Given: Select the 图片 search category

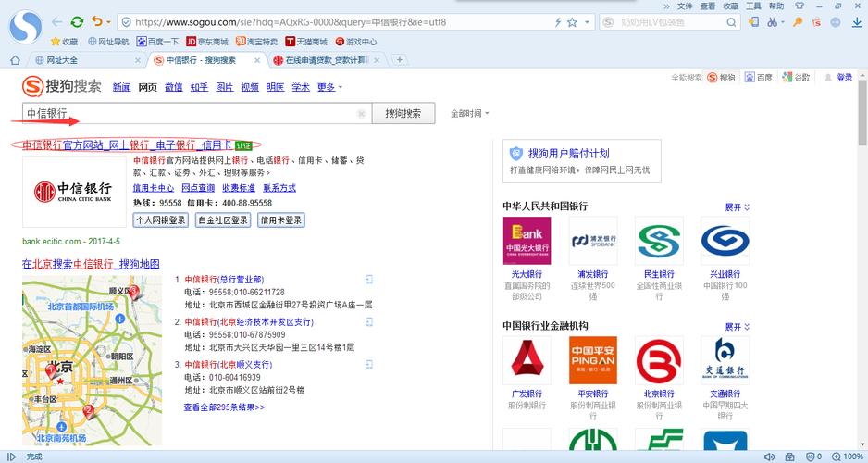Looking at the screenshot, I should tap(224, 87).
